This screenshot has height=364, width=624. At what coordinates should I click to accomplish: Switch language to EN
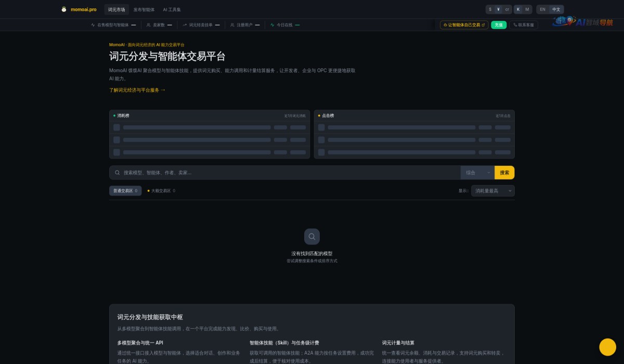tap(542, 9)
